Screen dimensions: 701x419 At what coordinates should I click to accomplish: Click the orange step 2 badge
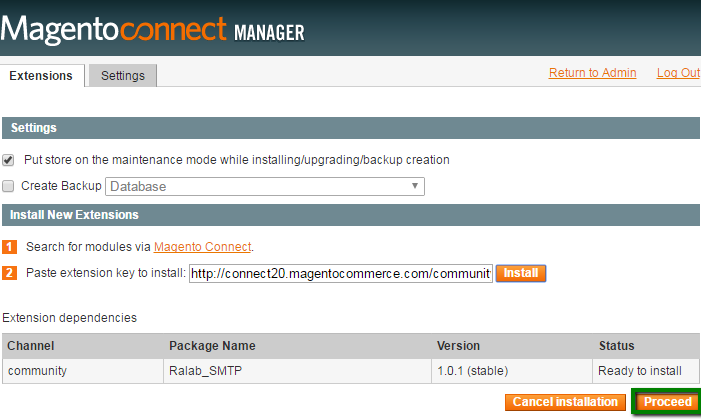9,273
